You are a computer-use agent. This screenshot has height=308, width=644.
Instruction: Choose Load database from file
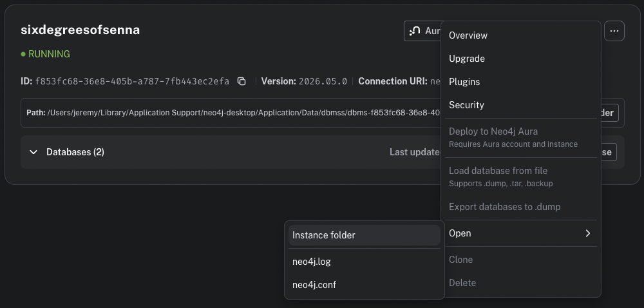click(521, 177)
